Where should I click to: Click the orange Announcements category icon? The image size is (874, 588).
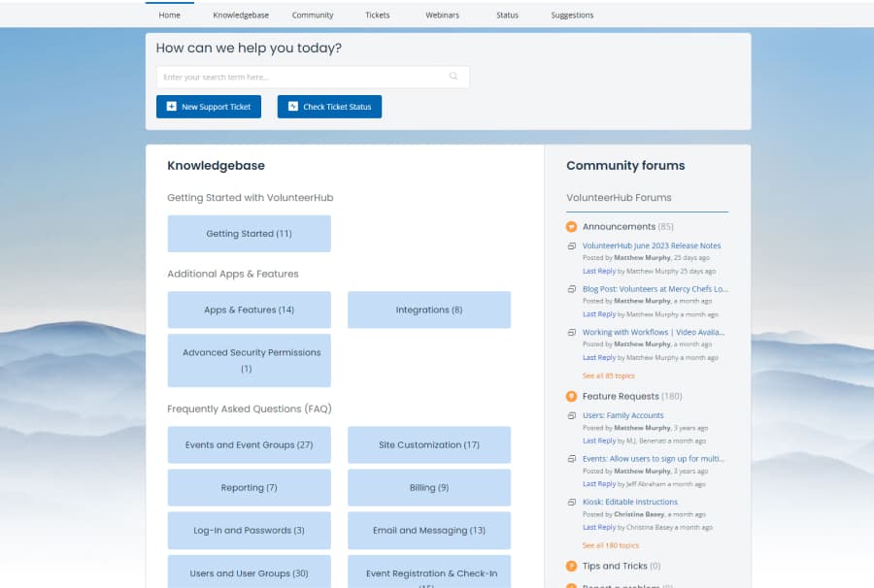coord(571,226)
